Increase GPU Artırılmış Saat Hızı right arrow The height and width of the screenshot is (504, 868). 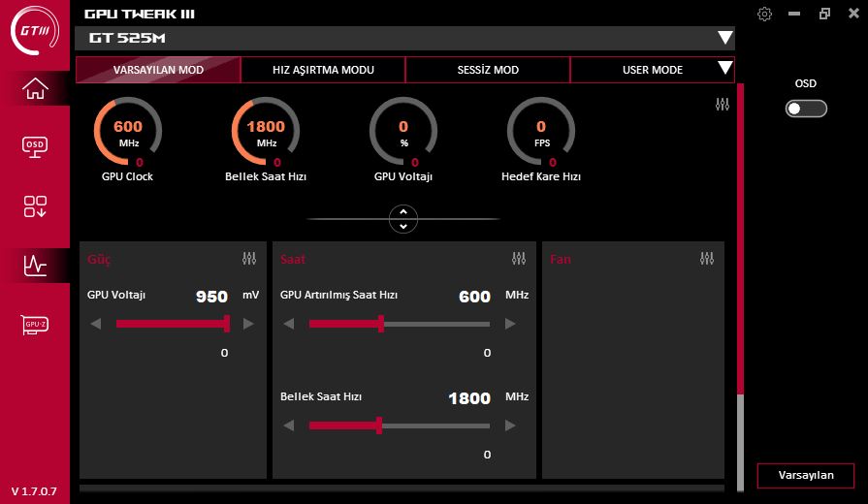pyautogui.click(x=510, y=324)
